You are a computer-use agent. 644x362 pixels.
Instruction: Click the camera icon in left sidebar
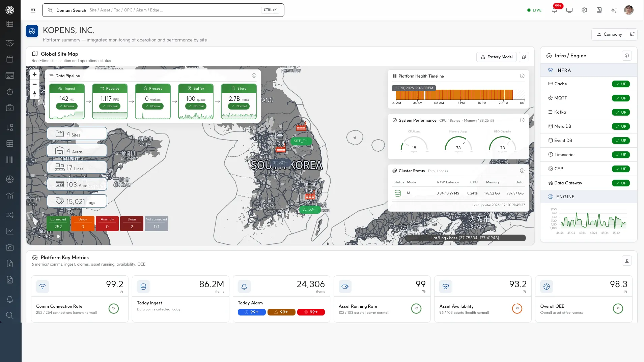tap(10, 247)
